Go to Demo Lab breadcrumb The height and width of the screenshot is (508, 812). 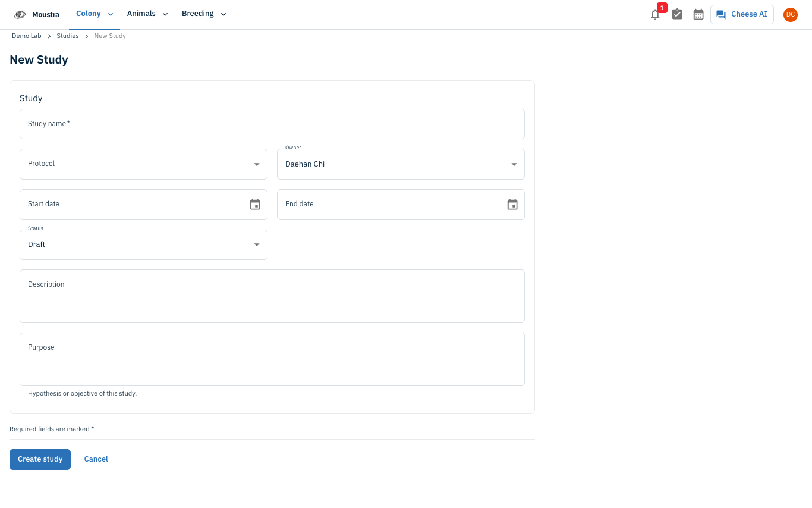click(x=27, y=36)
